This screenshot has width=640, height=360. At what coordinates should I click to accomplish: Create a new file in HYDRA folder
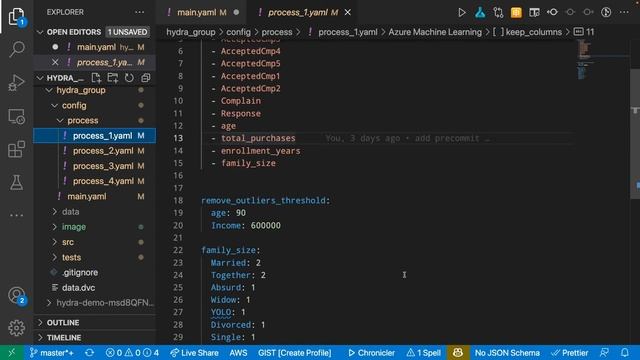96,78
